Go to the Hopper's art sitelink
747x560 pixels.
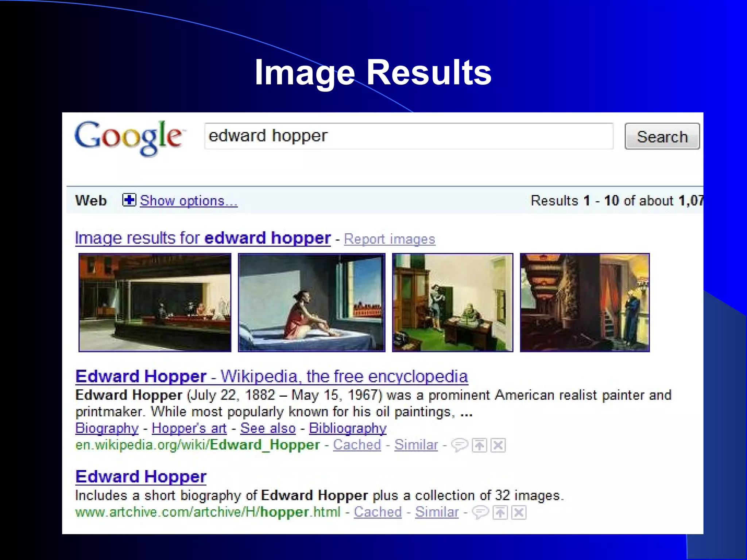[x=189, y=428]
